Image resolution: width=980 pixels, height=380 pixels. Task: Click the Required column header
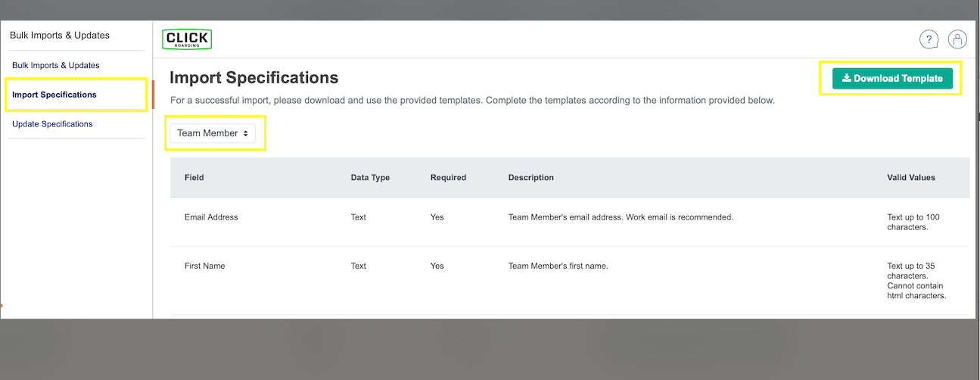pyautogui.click(x=448, y=178)
